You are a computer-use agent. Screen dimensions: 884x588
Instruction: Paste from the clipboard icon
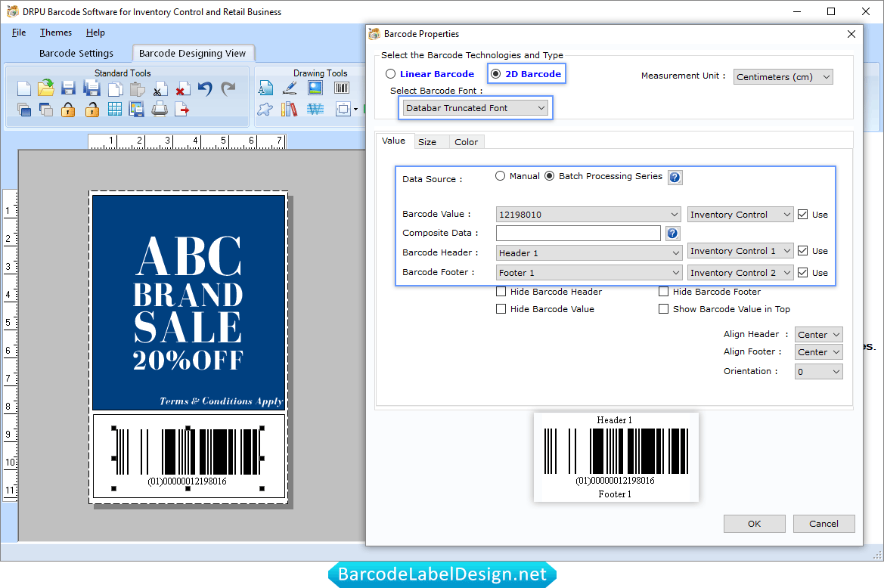[x=137, y=89]
